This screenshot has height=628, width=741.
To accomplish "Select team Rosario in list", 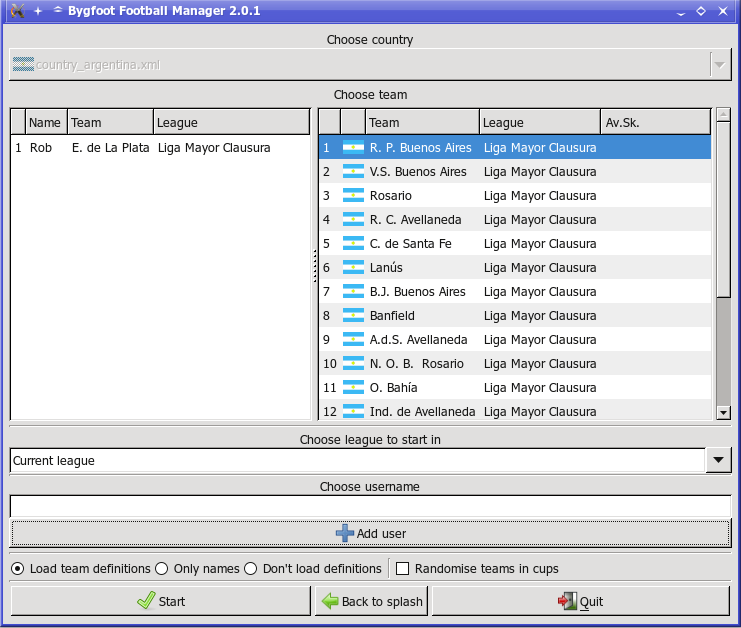I will [x=515, y=196].
